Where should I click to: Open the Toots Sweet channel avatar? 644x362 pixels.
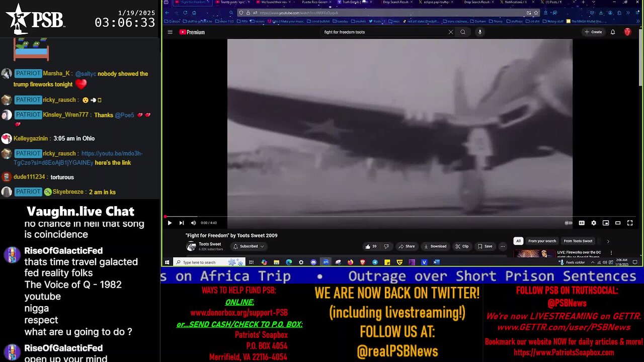(x=191, y=246)
